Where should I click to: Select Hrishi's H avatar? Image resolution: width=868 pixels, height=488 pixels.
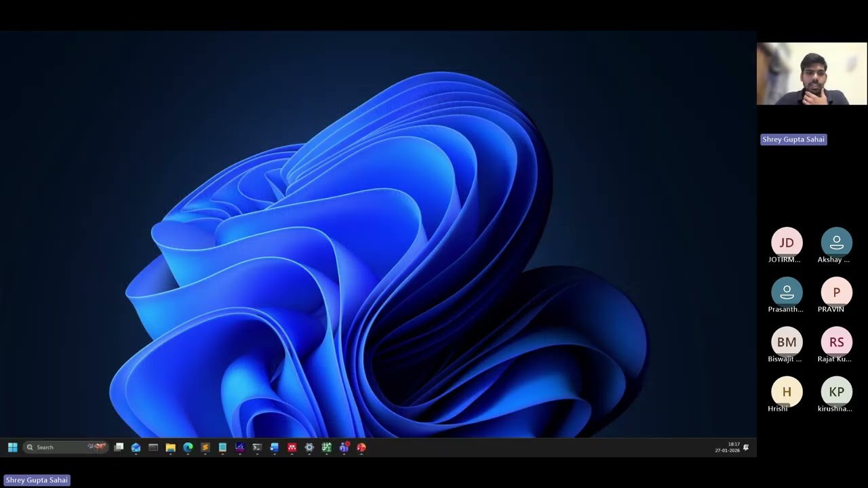(x=787, y=392)
